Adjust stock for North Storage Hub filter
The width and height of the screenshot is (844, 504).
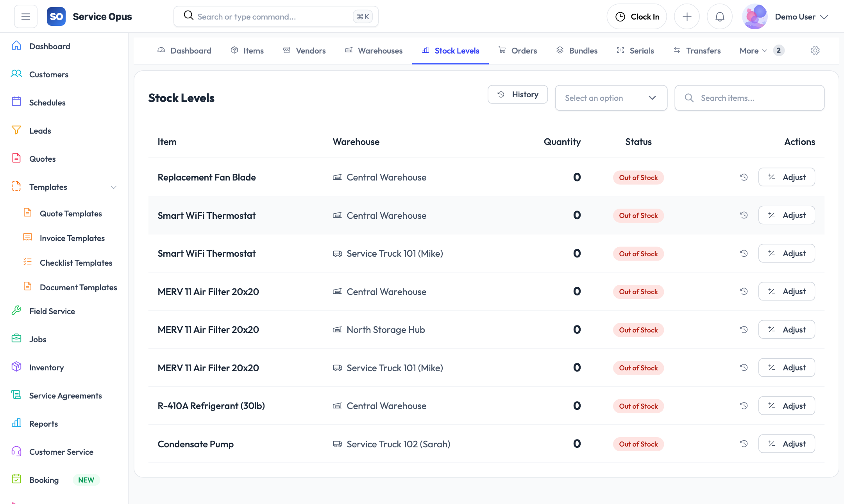[x=786, y=330]
